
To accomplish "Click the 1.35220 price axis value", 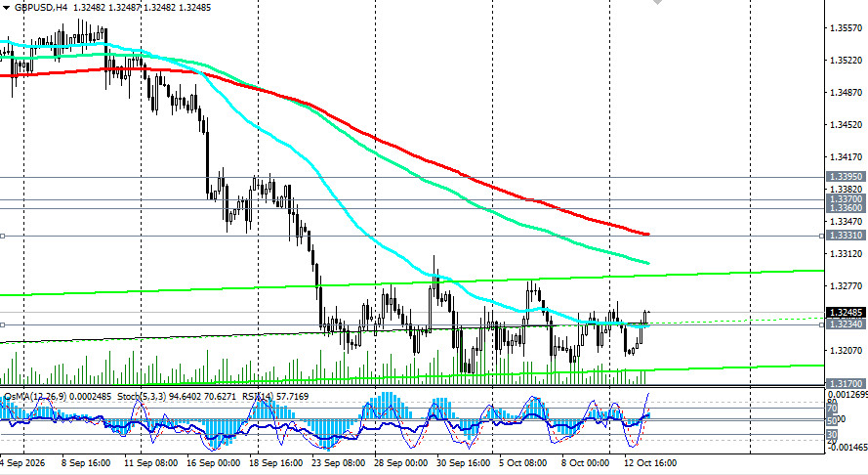I will point(847,60).
